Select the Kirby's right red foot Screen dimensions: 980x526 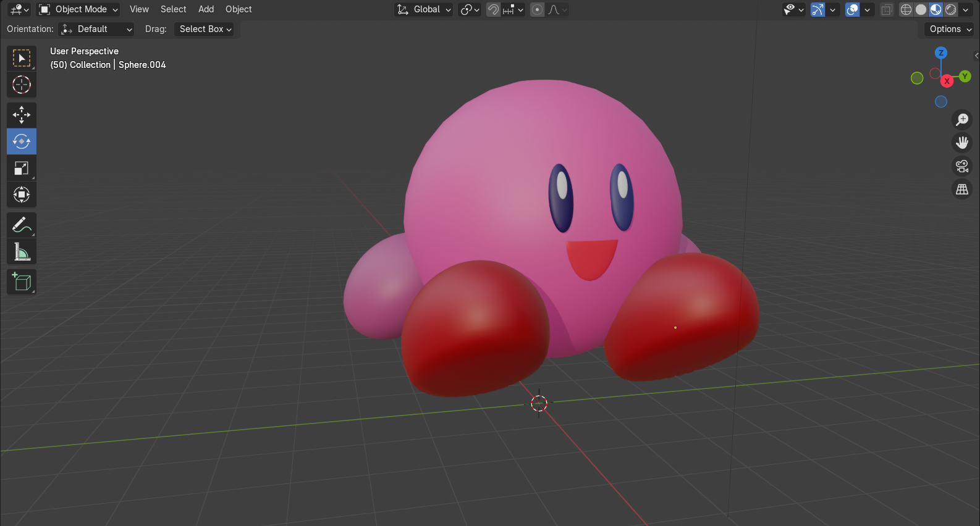pos(475,329)
